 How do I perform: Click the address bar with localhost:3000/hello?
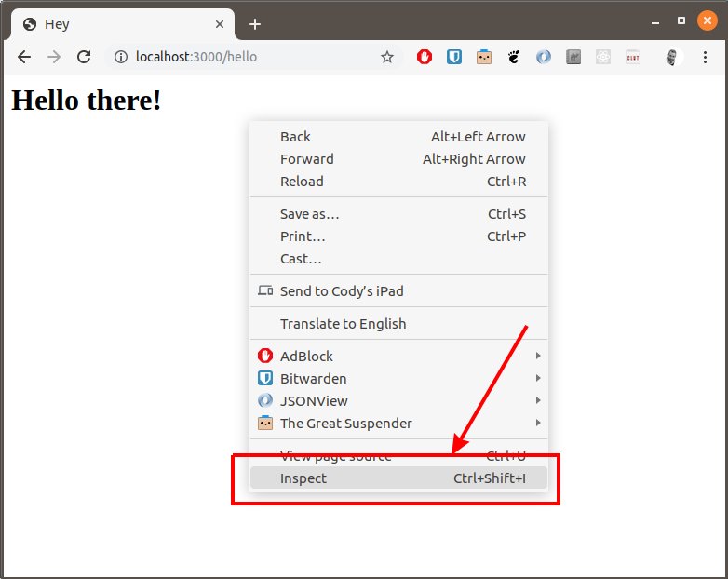click(254, 57)
